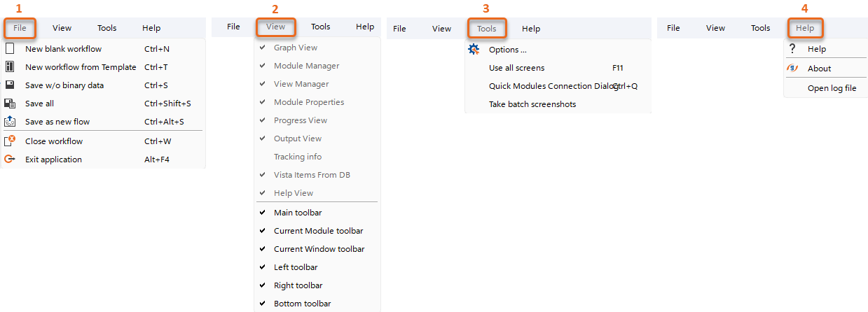868x312 pixels.
Task: Click the Options gear icon
Action: (x=474, y=49)
